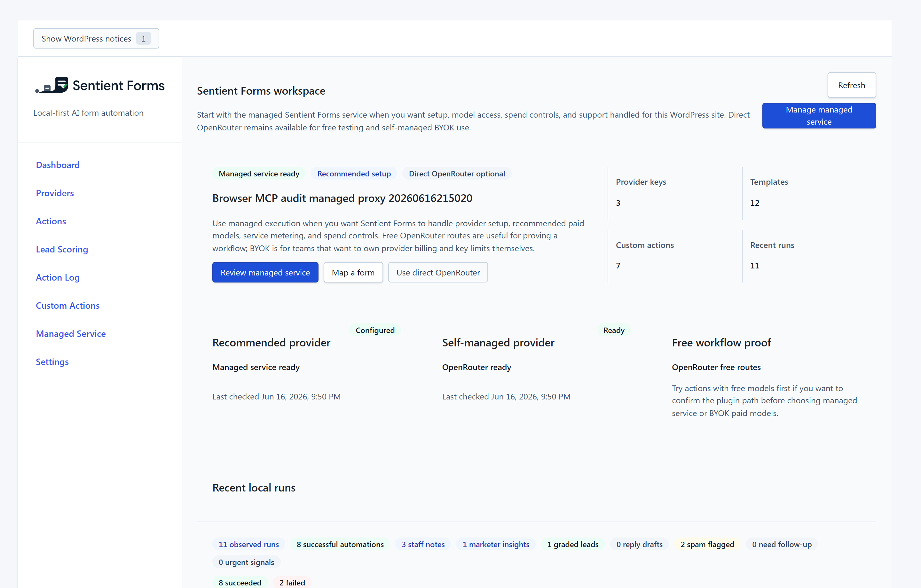Click Self-managed provider heading
The image size is (921, 588).
(498, 343)
